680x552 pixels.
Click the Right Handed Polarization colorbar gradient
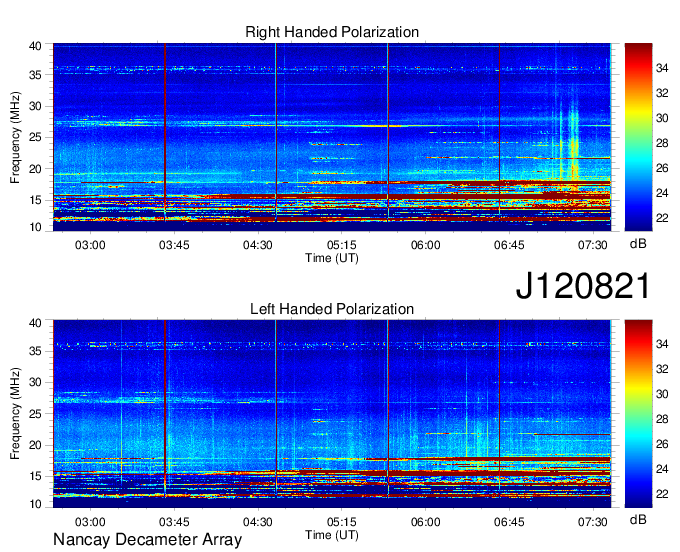tap(638, 137)
